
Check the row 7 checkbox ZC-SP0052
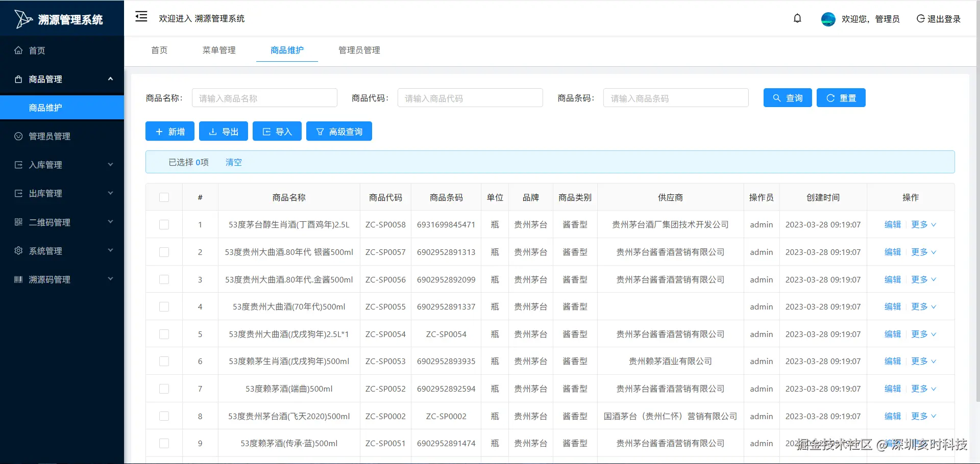tap(164, 389)
